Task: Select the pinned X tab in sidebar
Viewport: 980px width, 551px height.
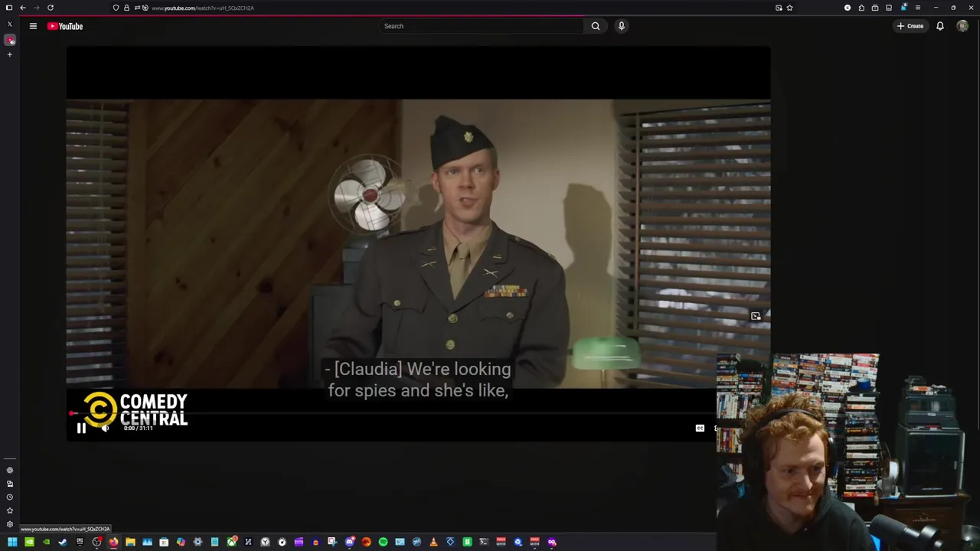Action: click(x=10, y=24)
